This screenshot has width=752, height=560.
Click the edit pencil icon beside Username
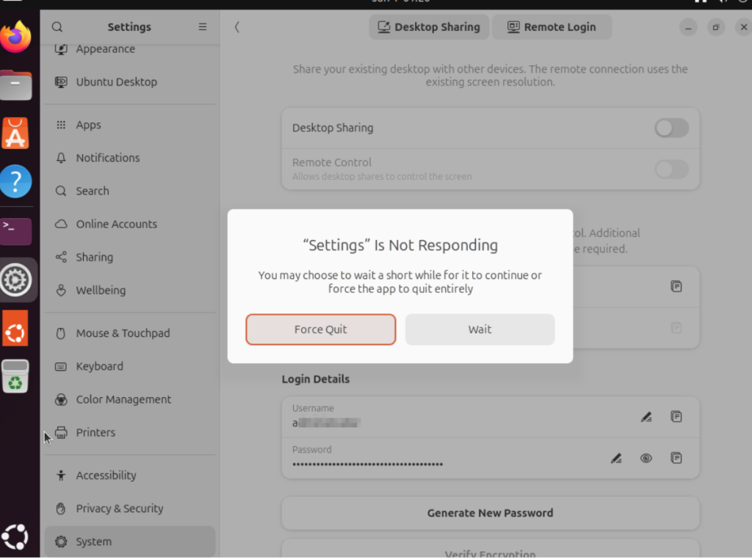tap(646, 417)
